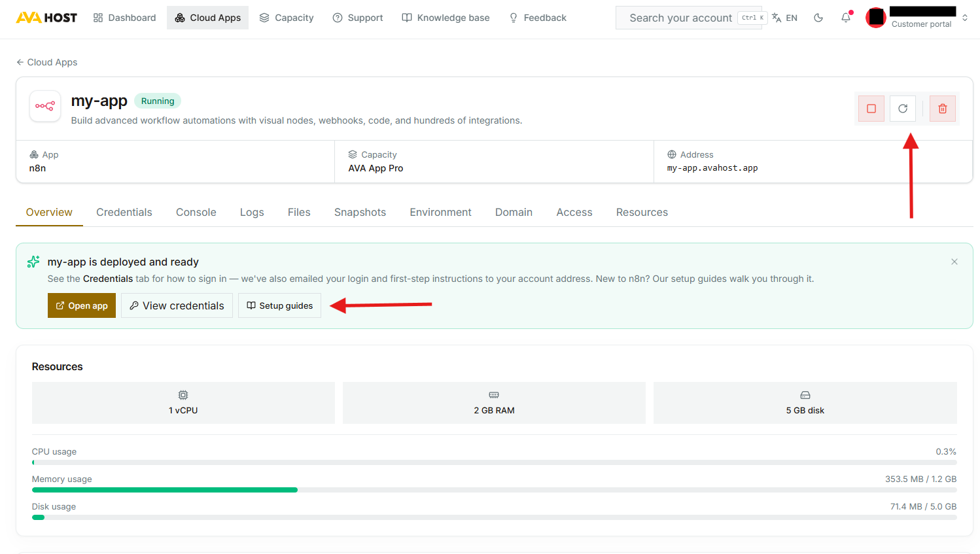Delete the app with trash icon button

point(943,109)
